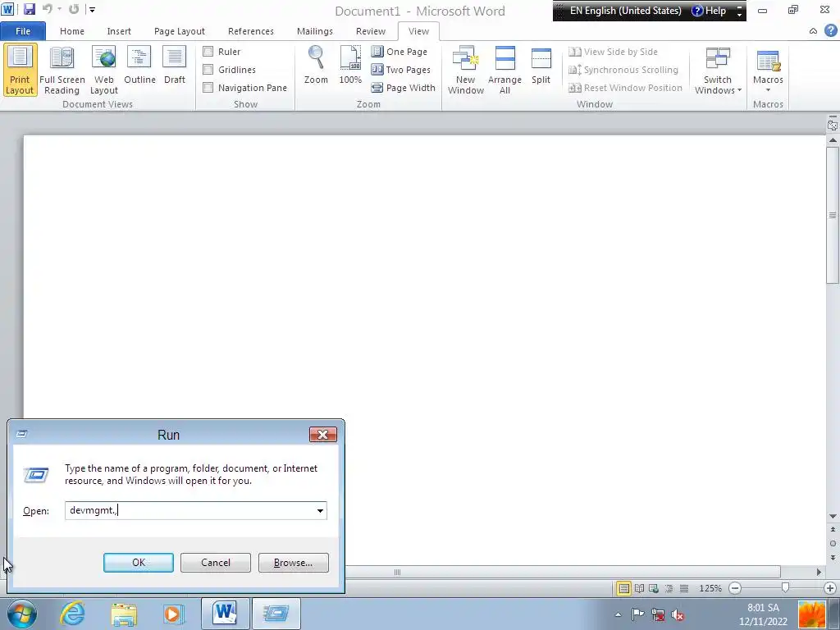Click the Action Center flag icon
Screen dimensions: 840x630
coord(637,615)
